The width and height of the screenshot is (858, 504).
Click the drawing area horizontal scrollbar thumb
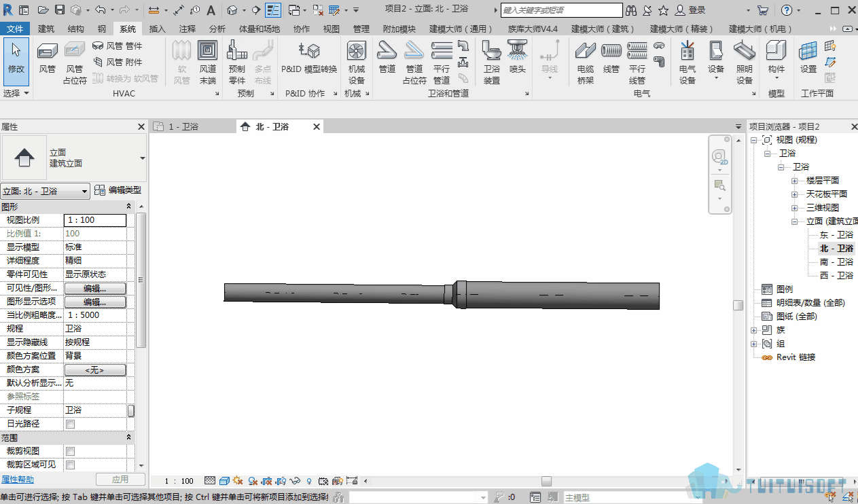point(546,481)
